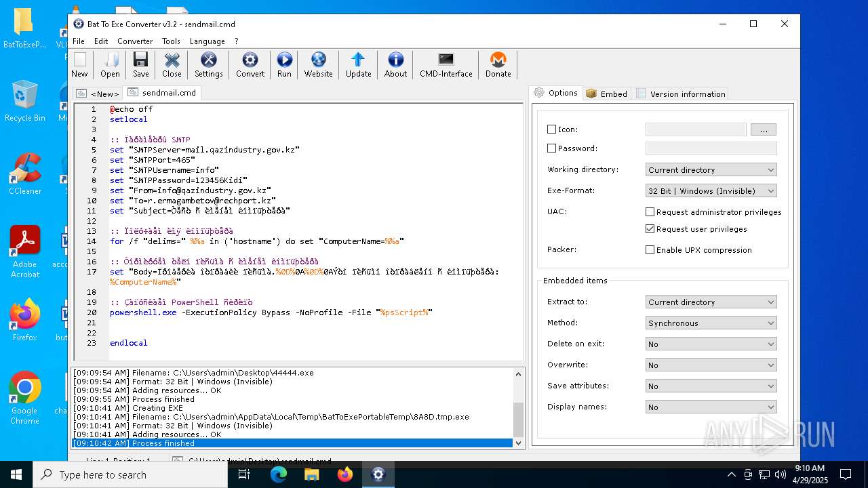Screen dimensions: 868x488
Task: Open the notification center icon
Action: coord(846,474)
